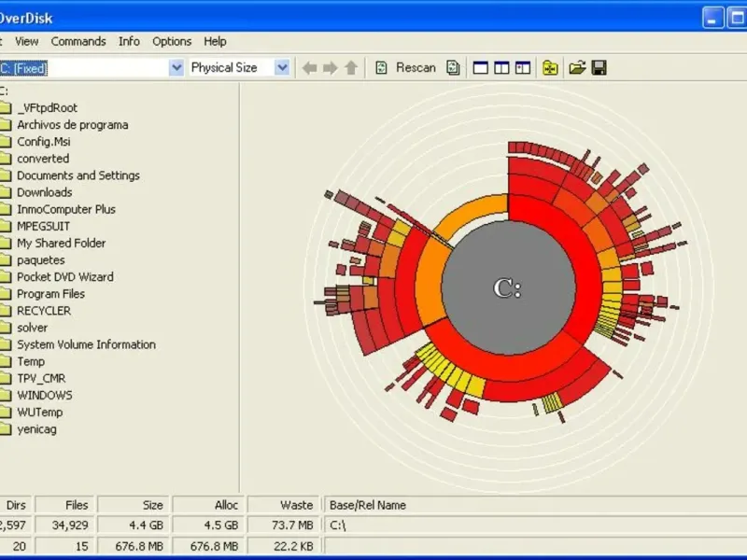
Task: Click the up-one-level arrow icon
Action: pos(351,67)
